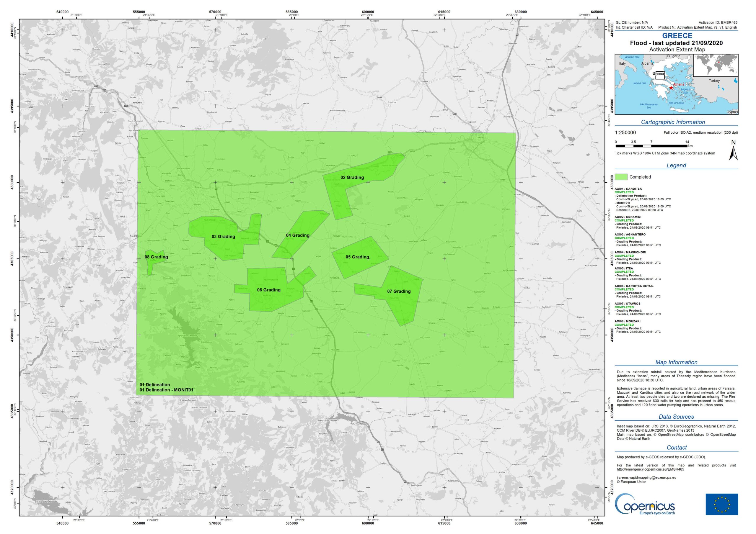
Task: Click the GREECE title heading
Action: (677, 35)
